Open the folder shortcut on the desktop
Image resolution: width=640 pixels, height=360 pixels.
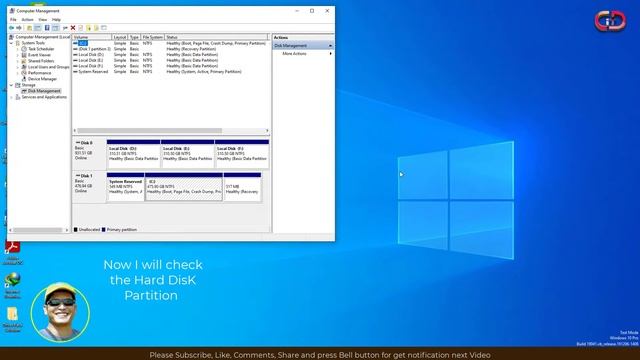tap(12, 319)
